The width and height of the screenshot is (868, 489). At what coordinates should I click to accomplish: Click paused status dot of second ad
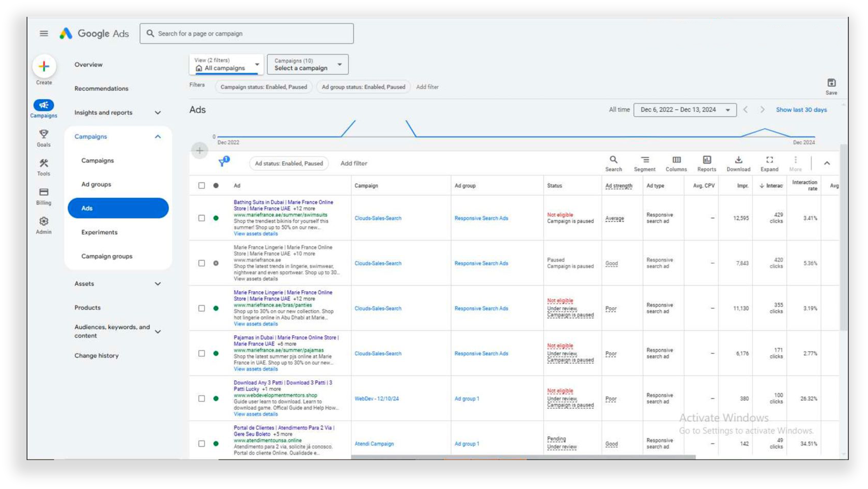216,263
